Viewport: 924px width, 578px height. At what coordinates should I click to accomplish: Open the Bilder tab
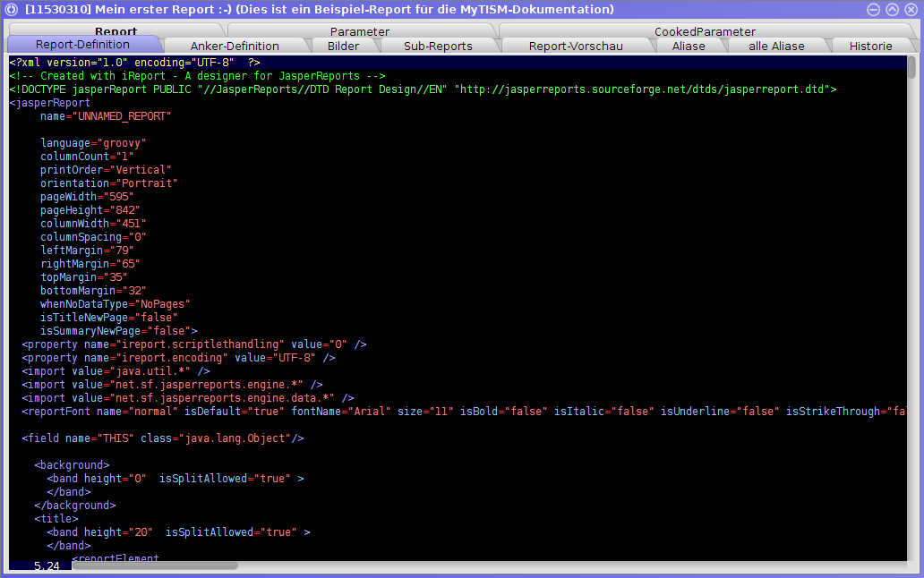343,46
